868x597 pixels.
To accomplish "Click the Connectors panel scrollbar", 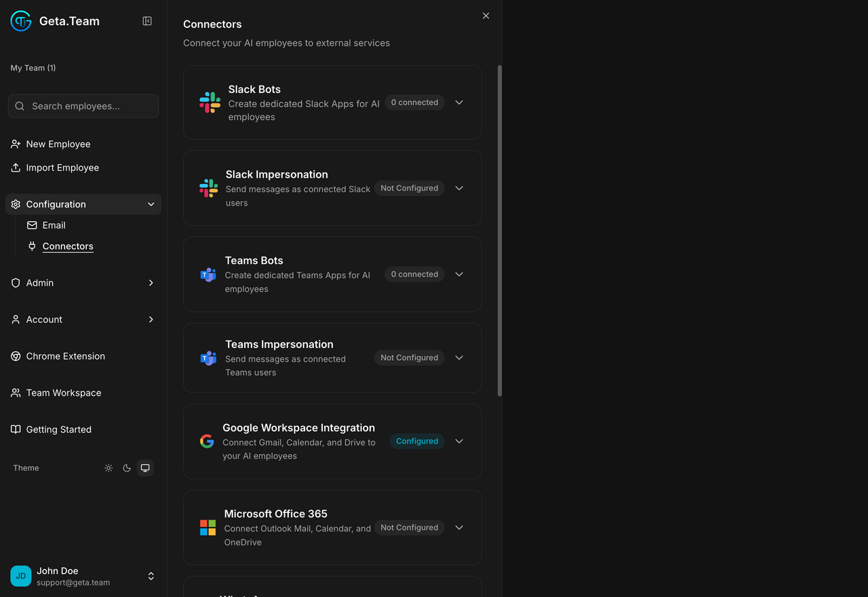I will [500, 231].
